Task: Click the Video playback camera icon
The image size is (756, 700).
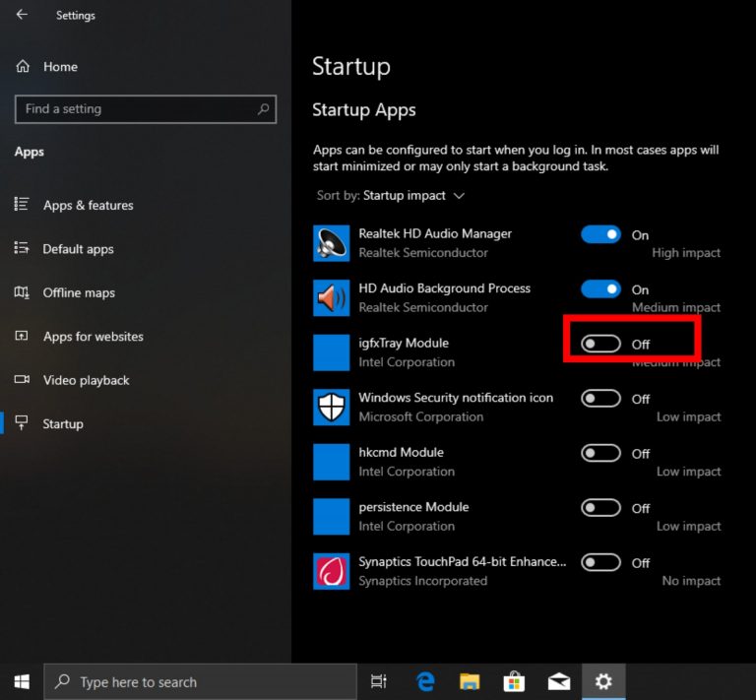Action: [x=22, y=379]
